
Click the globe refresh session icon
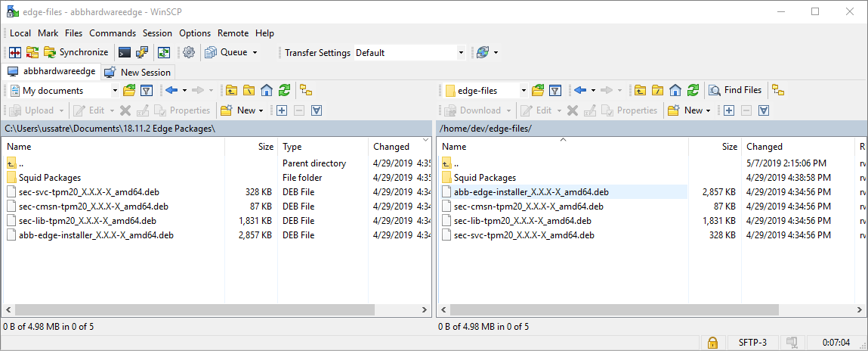click(x=483, y=52)
